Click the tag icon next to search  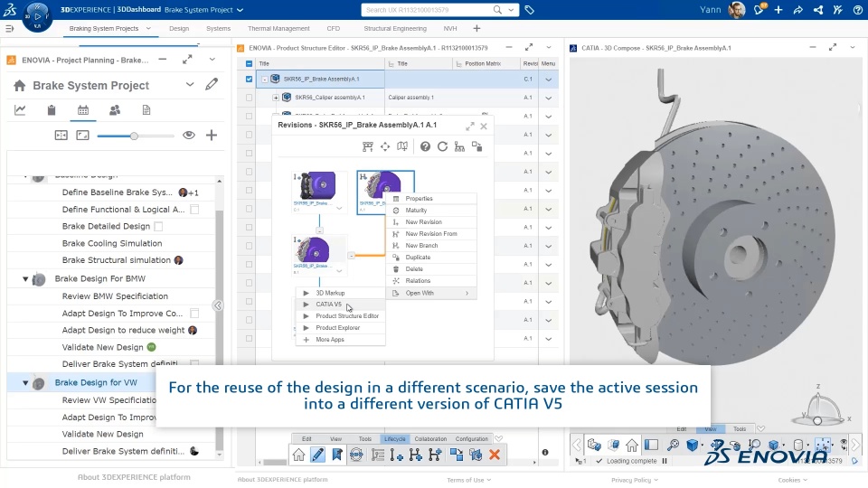529,10
